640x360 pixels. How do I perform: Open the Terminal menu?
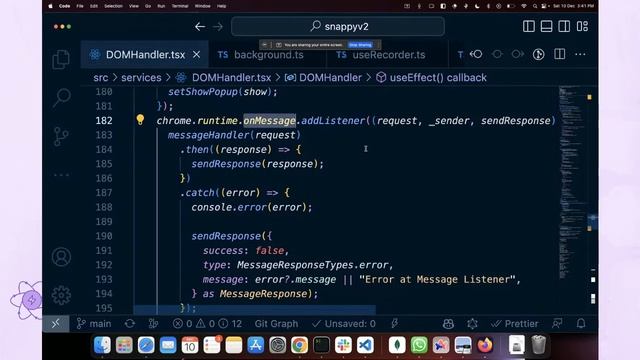[180, 6]
